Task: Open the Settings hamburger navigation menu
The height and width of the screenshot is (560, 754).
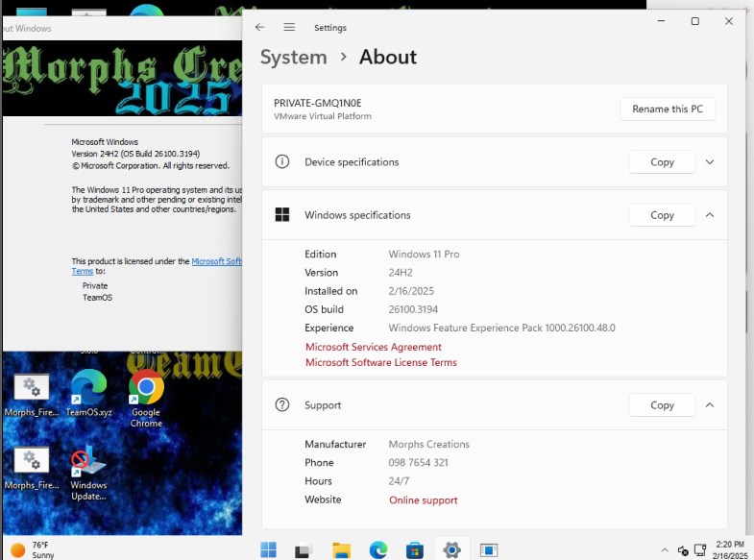Action: tap(289, 28)
